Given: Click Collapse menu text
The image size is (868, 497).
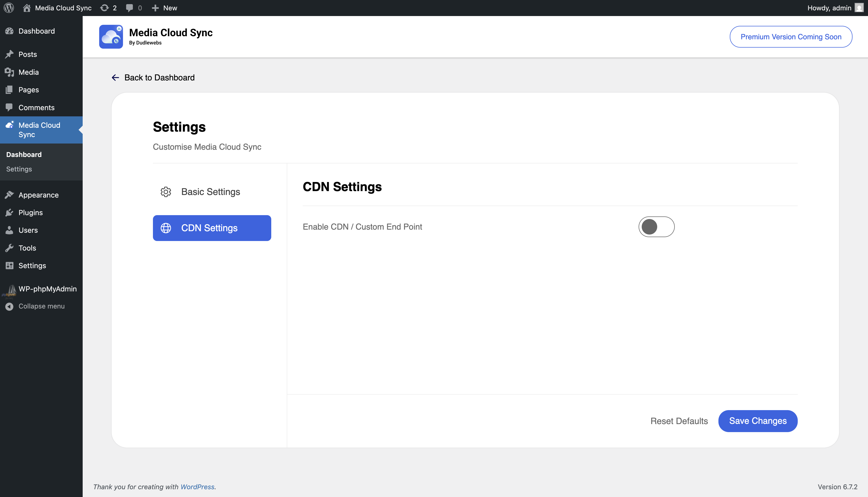Looking at the screenshot, I should 42,306.
